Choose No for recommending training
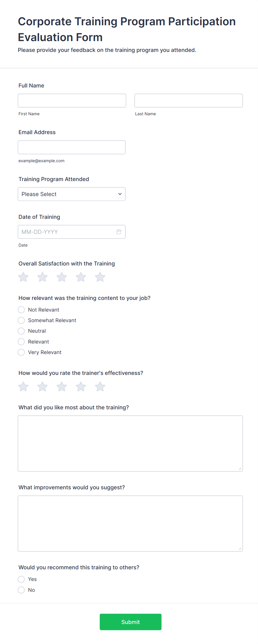The height and width of the screenshot is (644, 258). click(21, 590)
